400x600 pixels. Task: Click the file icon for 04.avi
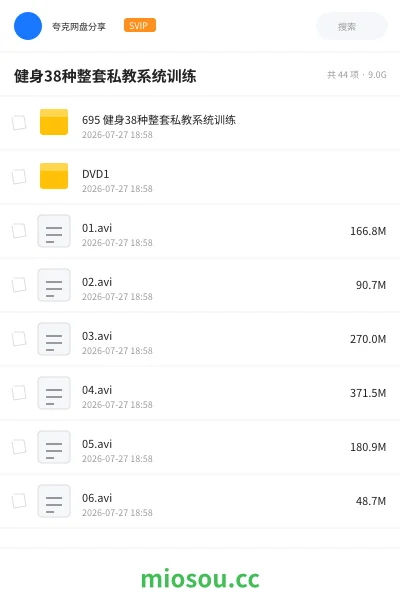point(54,393)
